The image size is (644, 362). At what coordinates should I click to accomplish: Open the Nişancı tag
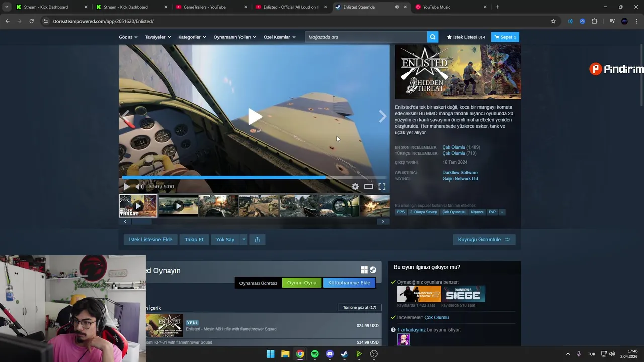pos(477,212)
